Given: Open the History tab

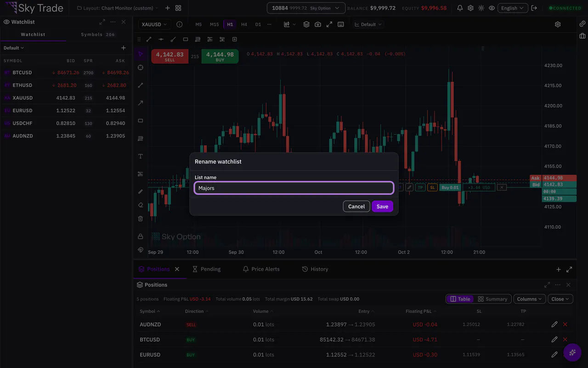Looking at the screenshot, I should pos(315,269).
